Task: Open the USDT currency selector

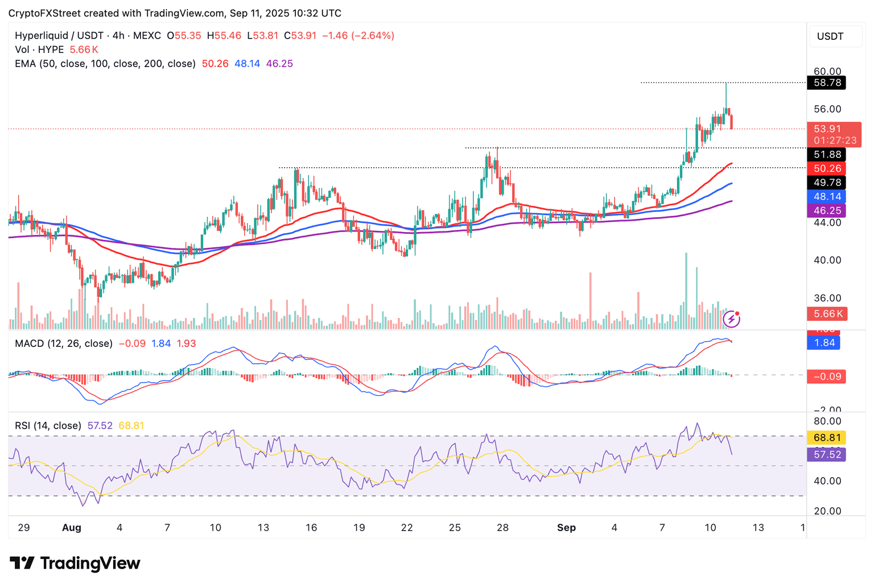Action: 830,36
